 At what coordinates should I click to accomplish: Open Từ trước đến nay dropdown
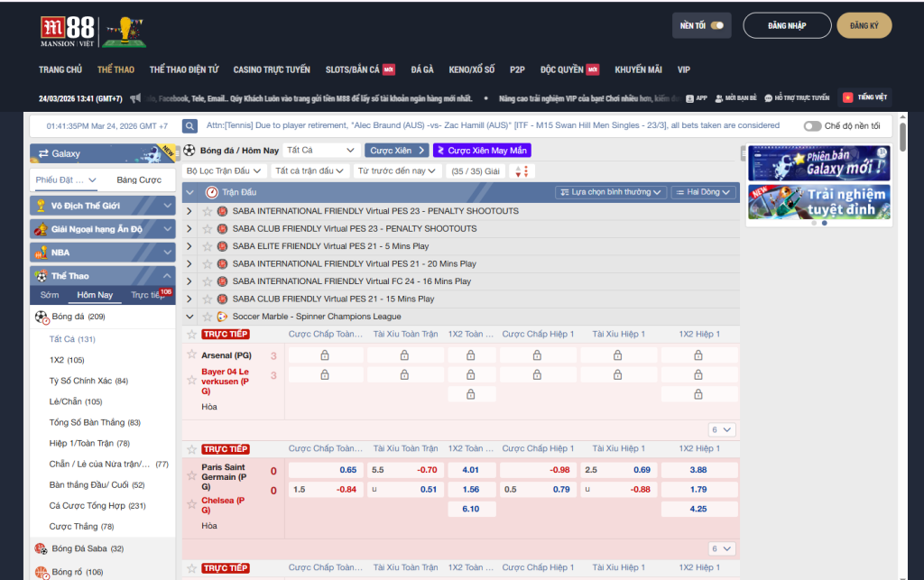click(x=397, y=170)
